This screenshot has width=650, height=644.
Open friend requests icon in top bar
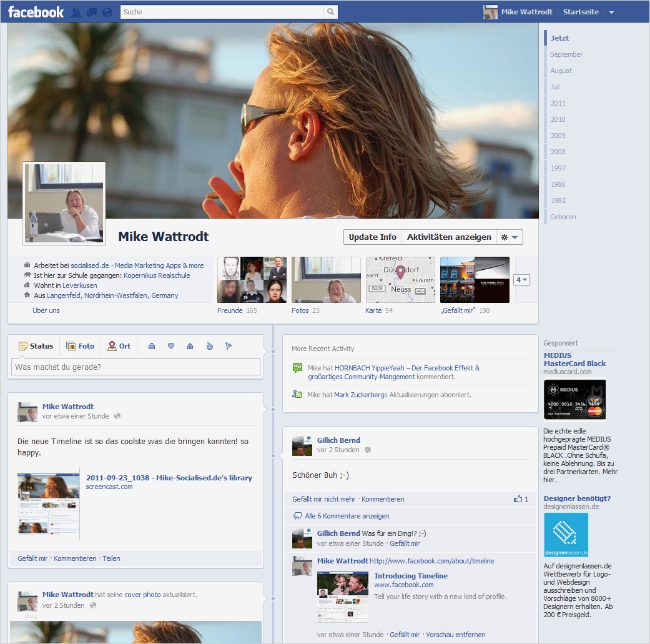click(76, 12)
